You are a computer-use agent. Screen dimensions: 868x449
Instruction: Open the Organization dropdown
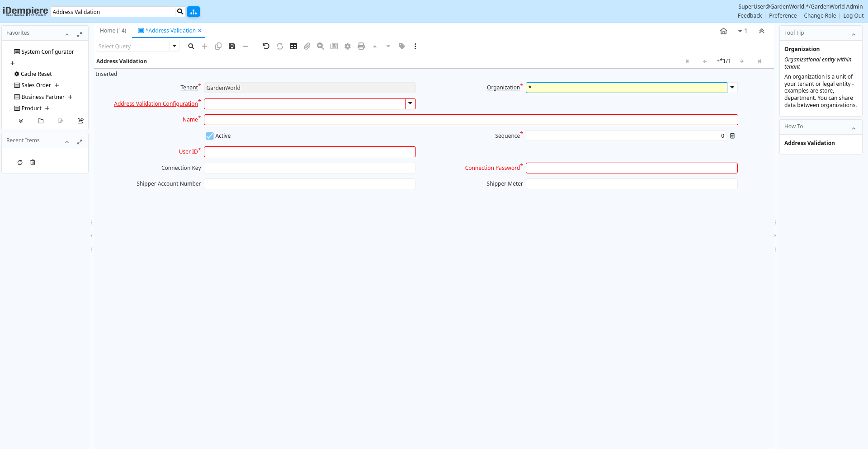(x=732, y=88)
